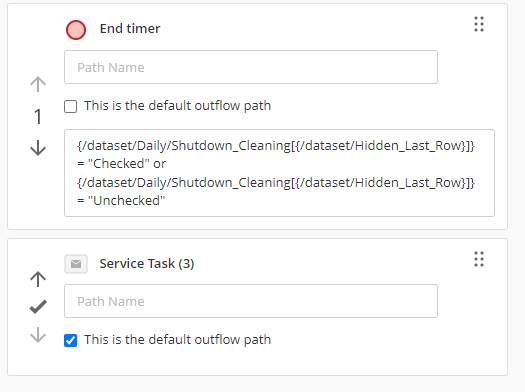Select the Service Task (3) title text

pyautogui.click(x=147, y=264)
